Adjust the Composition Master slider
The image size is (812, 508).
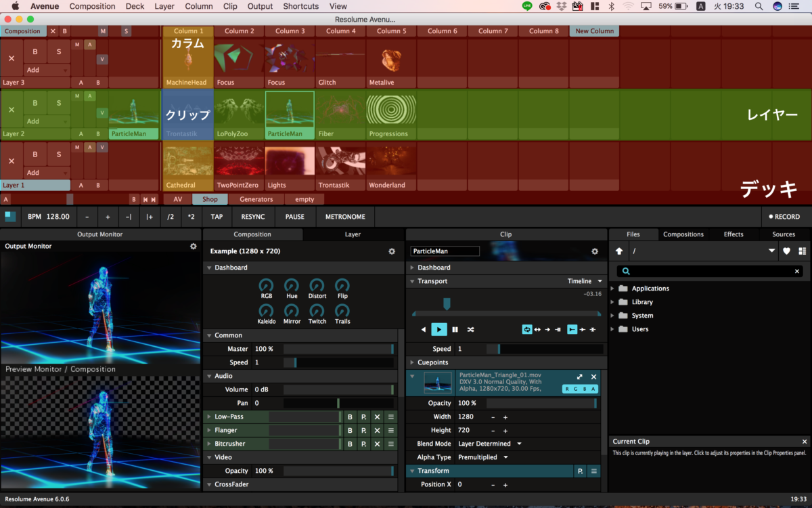point(338,349)
